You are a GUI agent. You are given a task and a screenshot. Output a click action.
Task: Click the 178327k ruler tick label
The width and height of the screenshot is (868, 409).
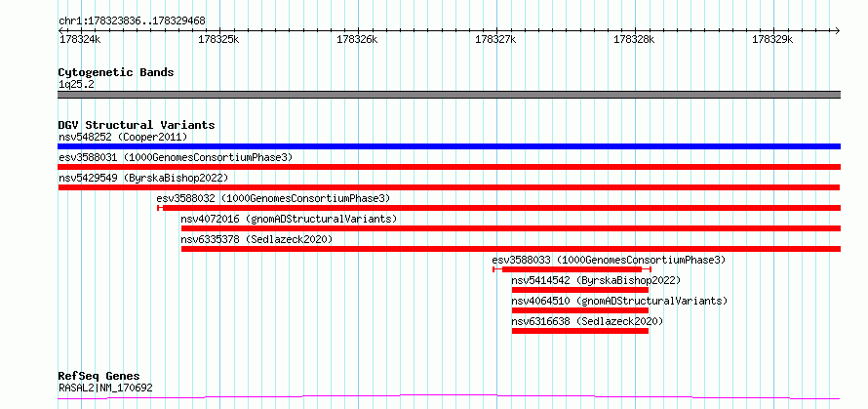tap(496, 39)
